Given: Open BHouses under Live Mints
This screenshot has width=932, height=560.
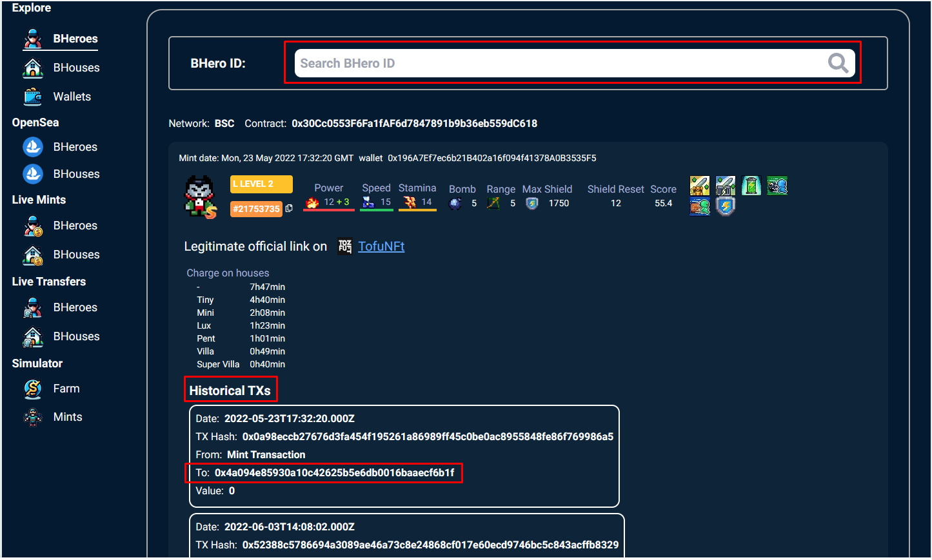Looking at the screenshot, I should point(76,255).
